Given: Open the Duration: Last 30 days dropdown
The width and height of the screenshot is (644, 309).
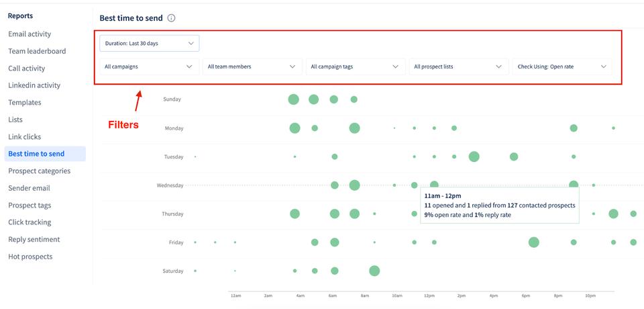Looking at the screenshot, I should pos(150,43).
